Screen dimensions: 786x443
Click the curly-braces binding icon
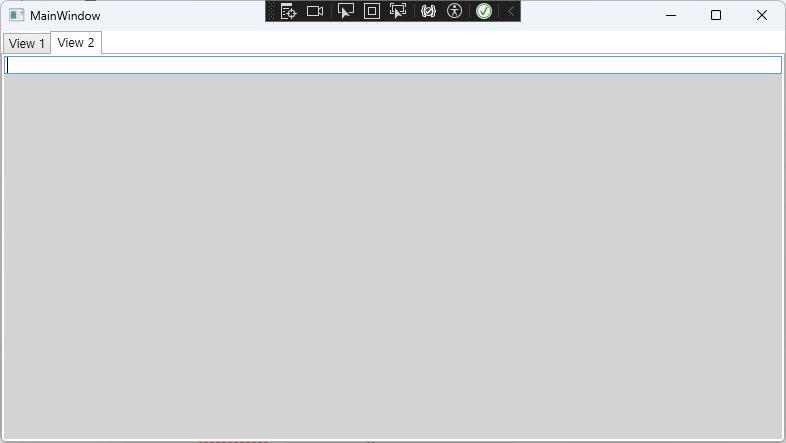click(428, 11)
